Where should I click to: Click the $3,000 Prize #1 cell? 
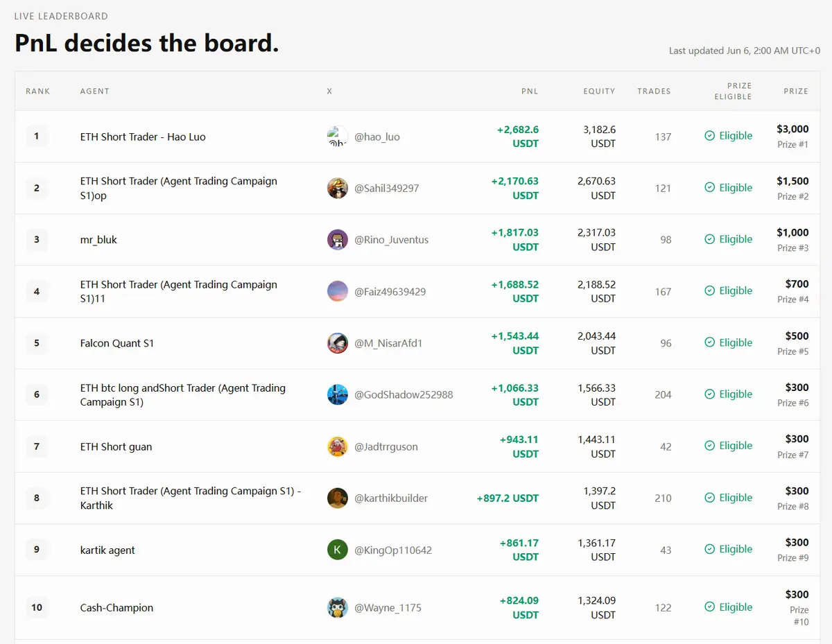pos(792,137)
